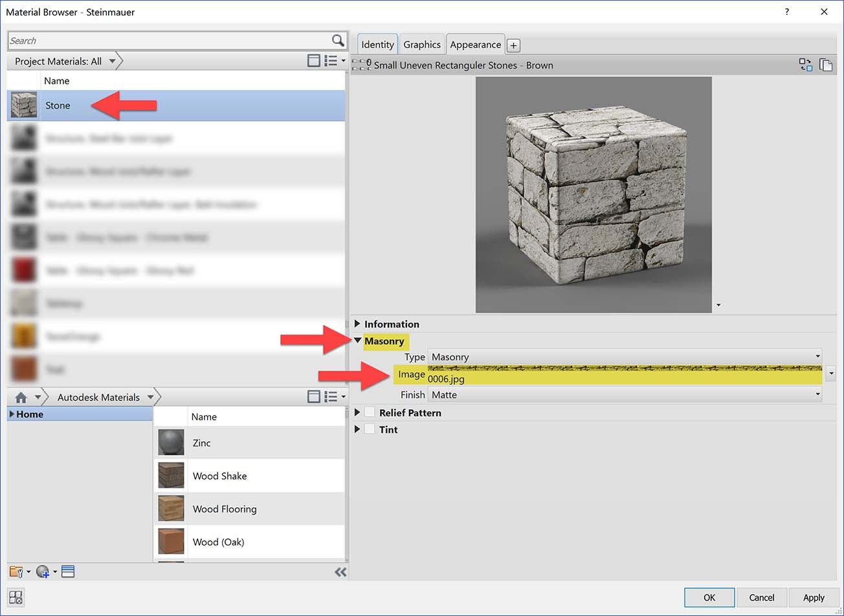Switch Project Materials to list view
The width and height of the screenshot is (844, 616).
[331, 60]
